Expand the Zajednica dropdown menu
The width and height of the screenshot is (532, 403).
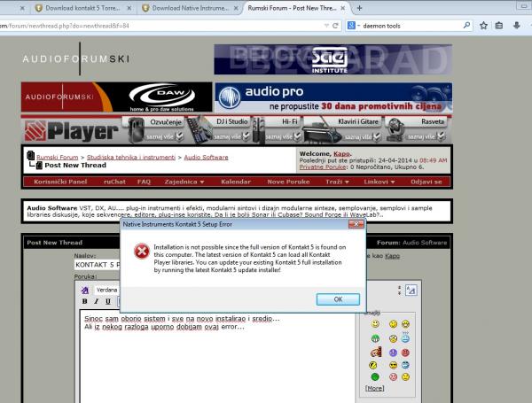coord(184,182)
